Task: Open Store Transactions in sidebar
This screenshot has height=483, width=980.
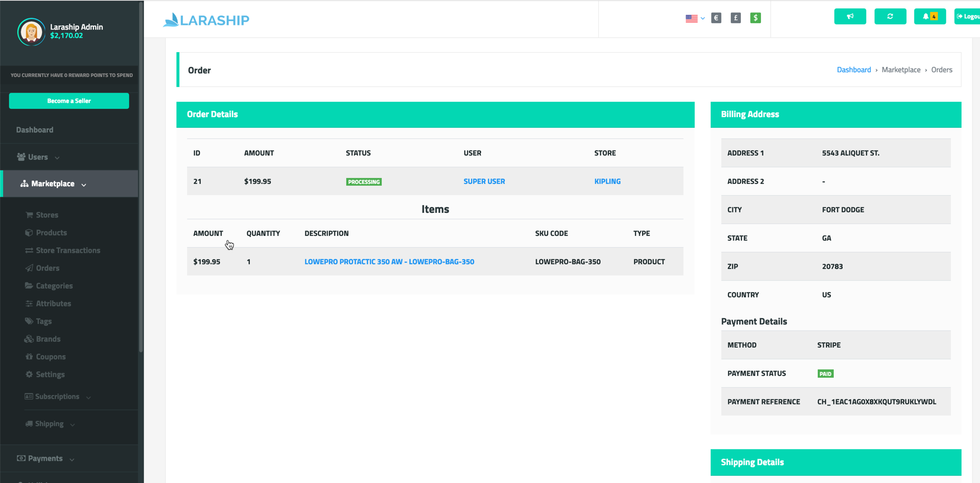Action: coord(68,251)
